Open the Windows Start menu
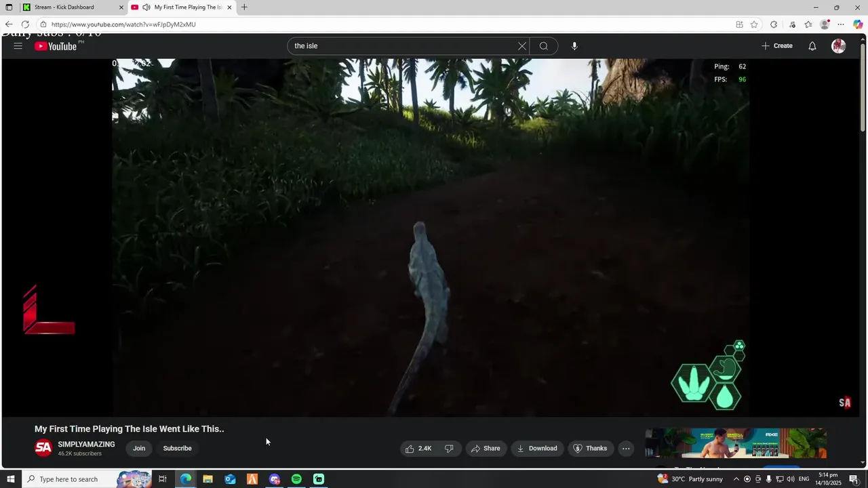 (10, 479)
